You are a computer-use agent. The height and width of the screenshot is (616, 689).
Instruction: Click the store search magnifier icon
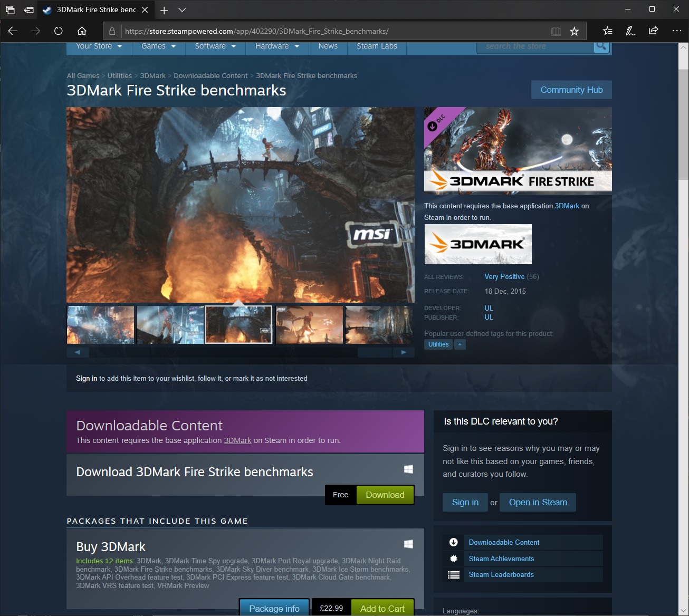click(x=601, y=46)
